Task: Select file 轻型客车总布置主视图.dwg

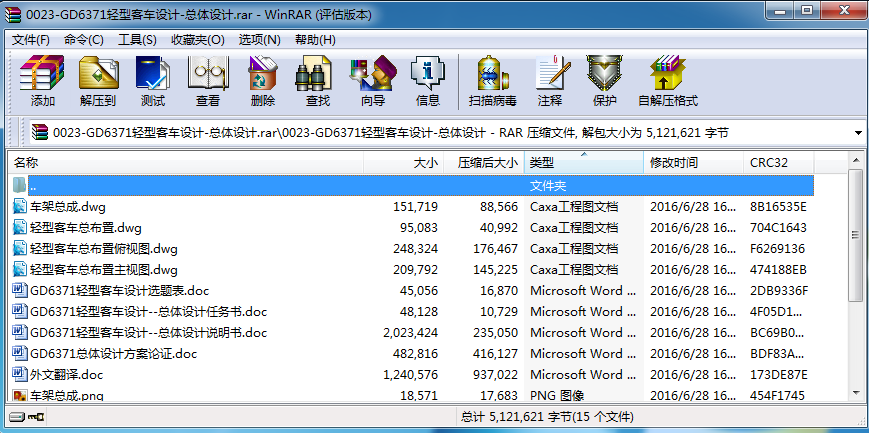Action: click(x=104, y=270)
